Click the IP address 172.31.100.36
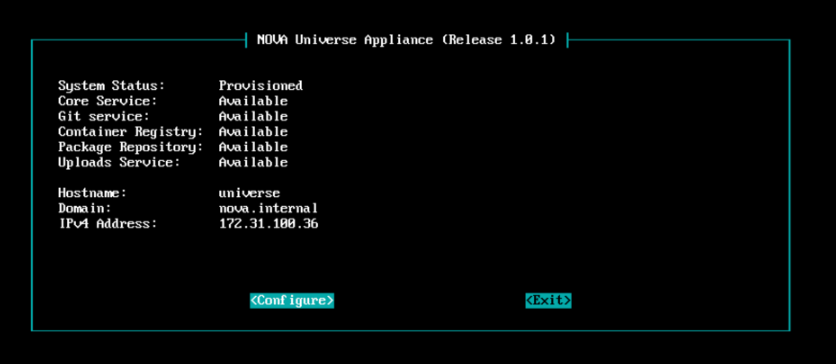 (268, 224)
